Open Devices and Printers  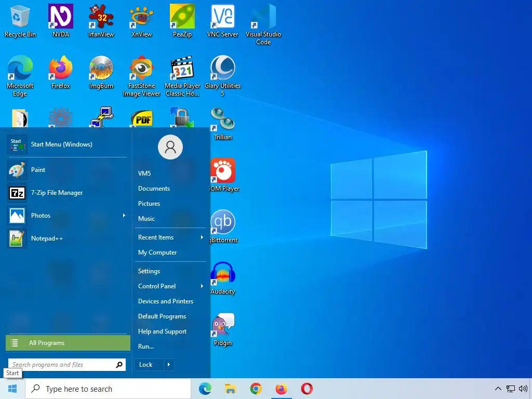166,301
